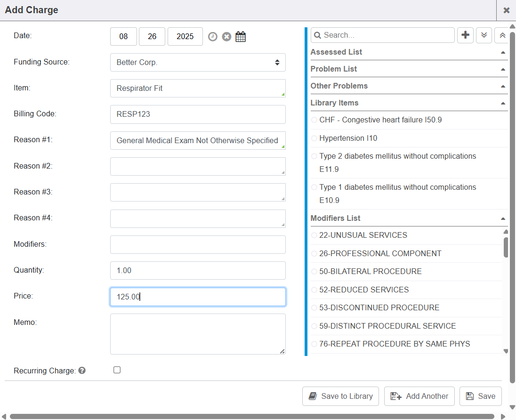This screenshot has width=516, height=420.
Task: Select the Hypertension I10 radio option
Action: point(314,138)
